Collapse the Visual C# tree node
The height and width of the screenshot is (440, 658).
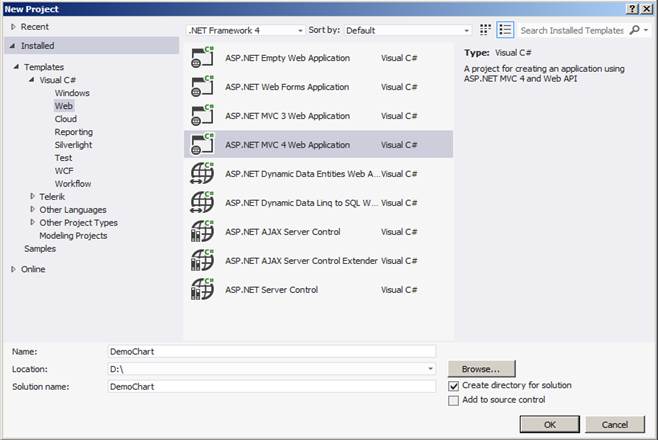(x=31, y=79)
